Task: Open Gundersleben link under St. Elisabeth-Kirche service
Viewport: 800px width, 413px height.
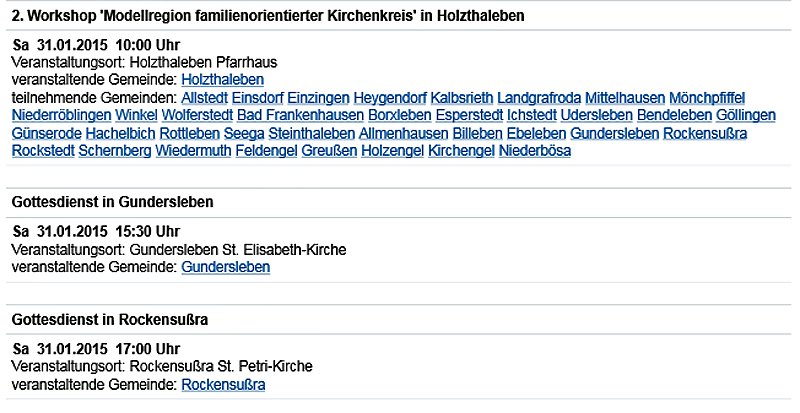Action: click(225, 267)
